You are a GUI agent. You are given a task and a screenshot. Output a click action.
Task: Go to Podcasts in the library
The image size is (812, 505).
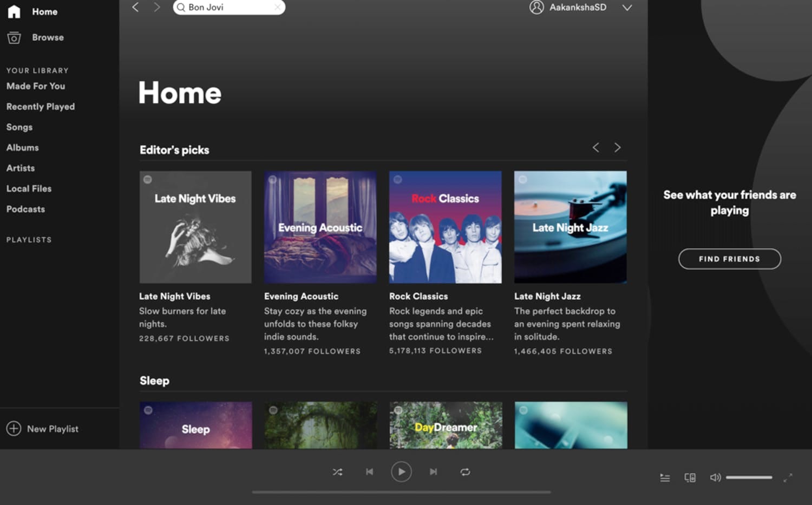[25, 209]
